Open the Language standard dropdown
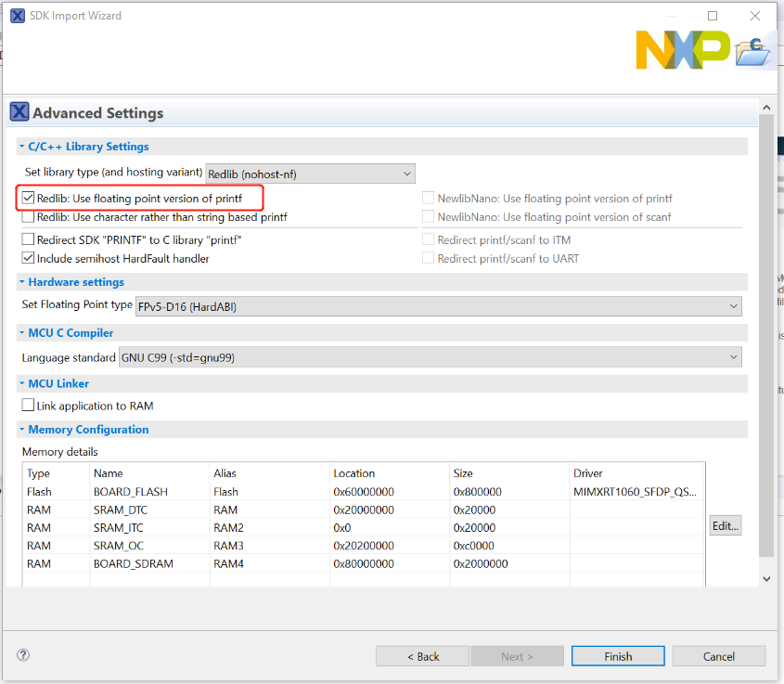This screenshot has height=684, width=784. 430,357
